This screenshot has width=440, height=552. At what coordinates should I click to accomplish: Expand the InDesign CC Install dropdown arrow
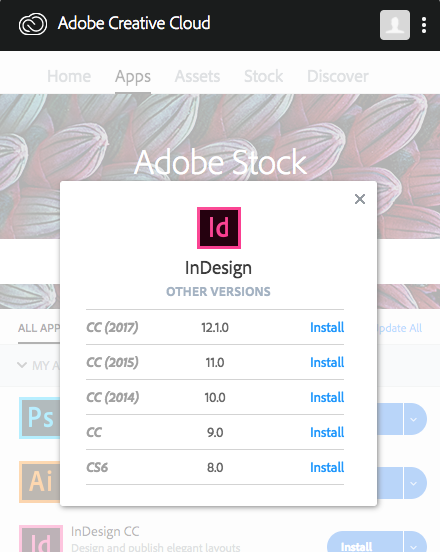coord(415,542)
